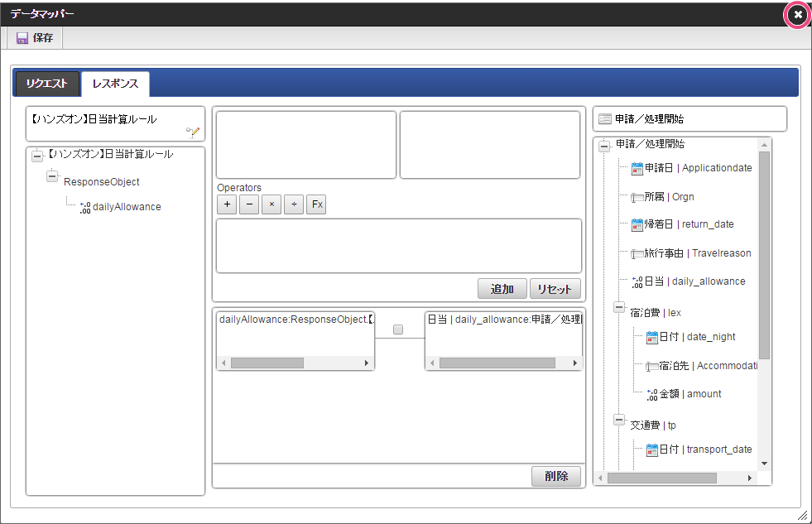812x524 pixels.
Task: Click the text field icon beside 所属
Action: tap(637, 197)
